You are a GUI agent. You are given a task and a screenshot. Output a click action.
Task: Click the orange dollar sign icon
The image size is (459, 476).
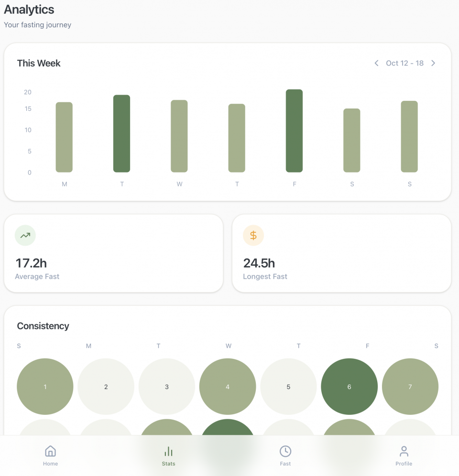[x=253, y=235]
